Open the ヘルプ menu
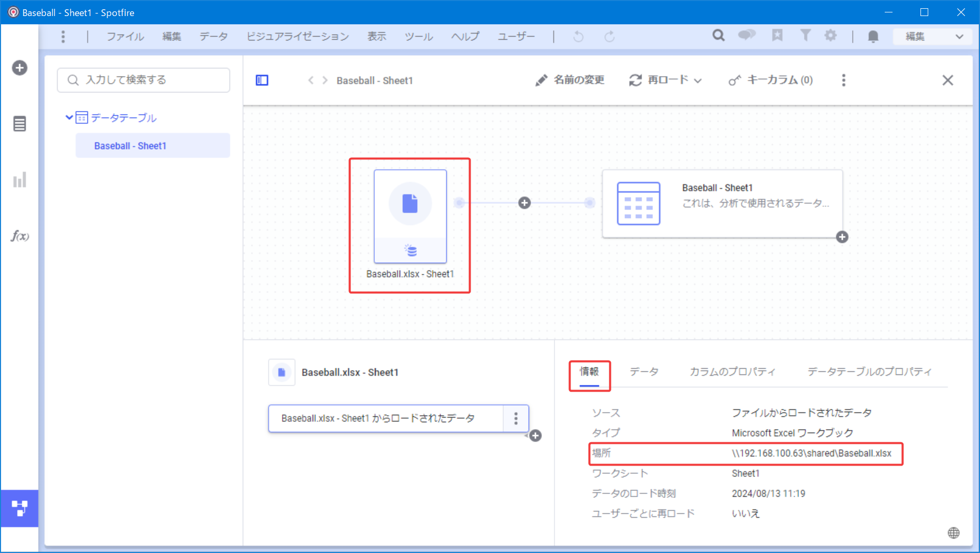 465,36
